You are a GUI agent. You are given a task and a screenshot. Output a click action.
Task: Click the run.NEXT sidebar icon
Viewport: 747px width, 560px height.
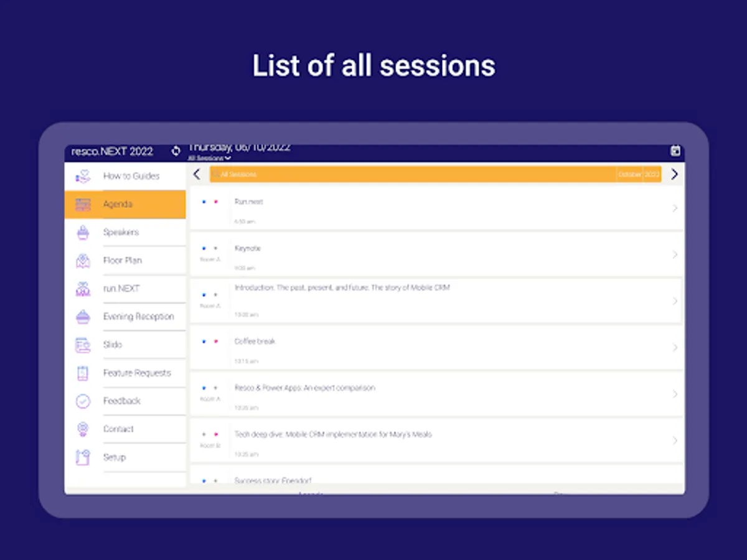point(83,289)
